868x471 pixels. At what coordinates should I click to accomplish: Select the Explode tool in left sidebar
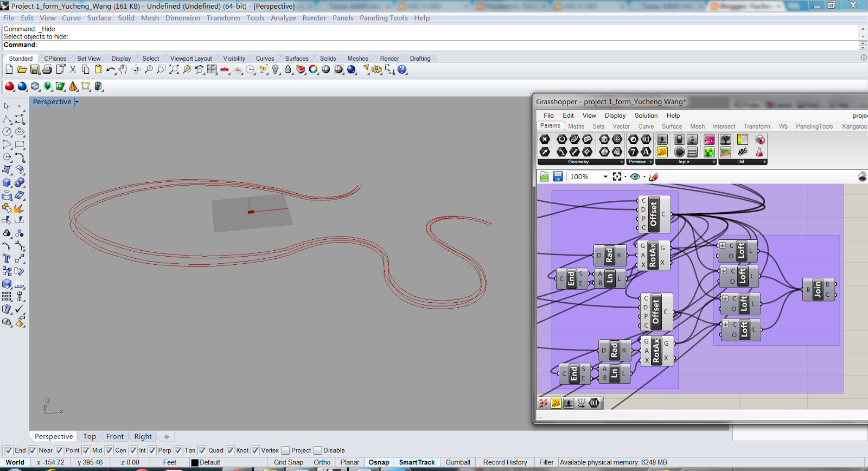(20, 208)
